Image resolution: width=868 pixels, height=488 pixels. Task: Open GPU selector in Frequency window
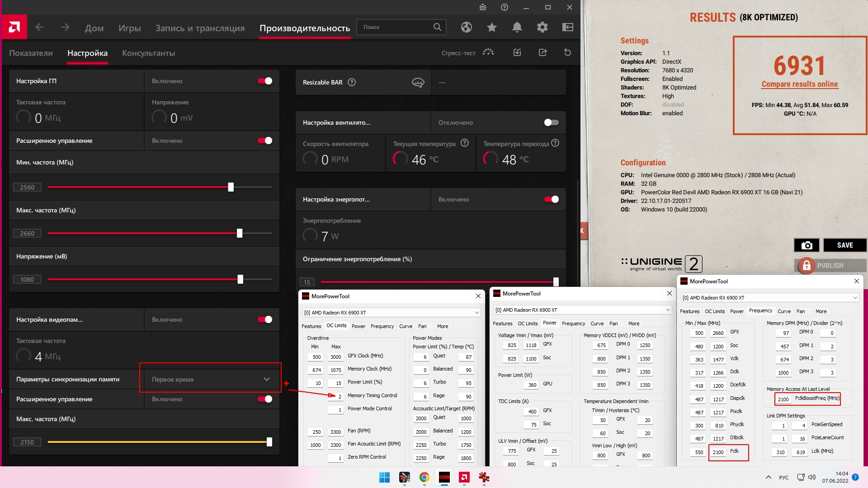coord(769,297)
